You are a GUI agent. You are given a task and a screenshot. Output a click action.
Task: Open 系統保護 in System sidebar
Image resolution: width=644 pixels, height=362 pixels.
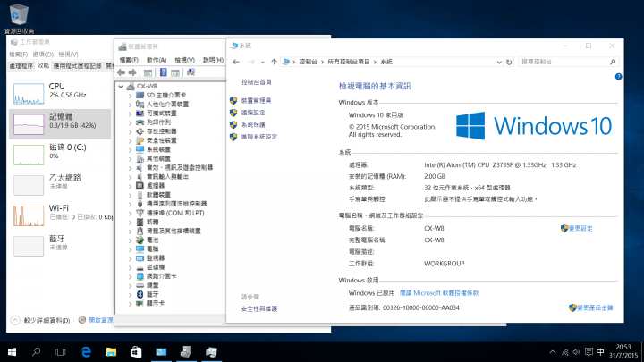[x=253, y=124]
